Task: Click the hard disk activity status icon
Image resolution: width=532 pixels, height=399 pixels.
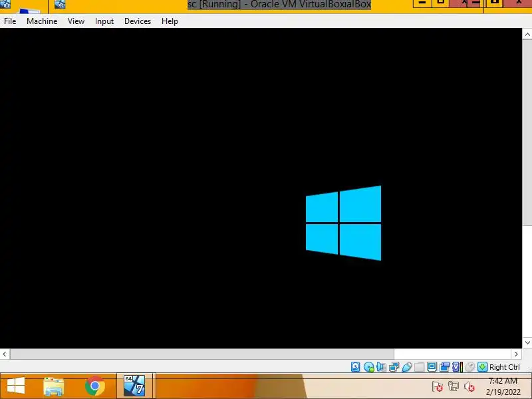Action: click(x=356, y=367)
